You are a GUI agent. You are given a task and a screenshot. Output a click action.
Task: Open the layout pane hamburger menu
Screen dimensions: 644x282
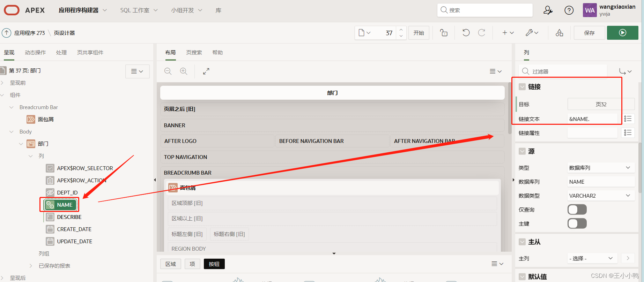[x=496, y=71]
